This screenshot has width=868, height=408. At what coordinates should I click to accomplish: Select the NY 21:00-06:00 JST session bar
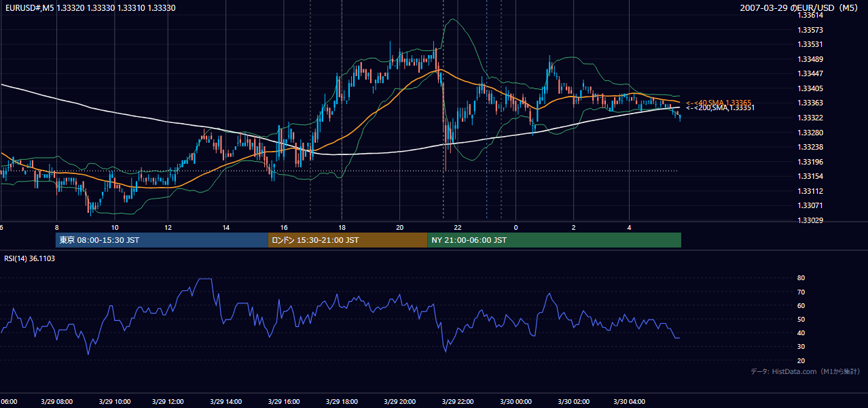pos(554,240)
